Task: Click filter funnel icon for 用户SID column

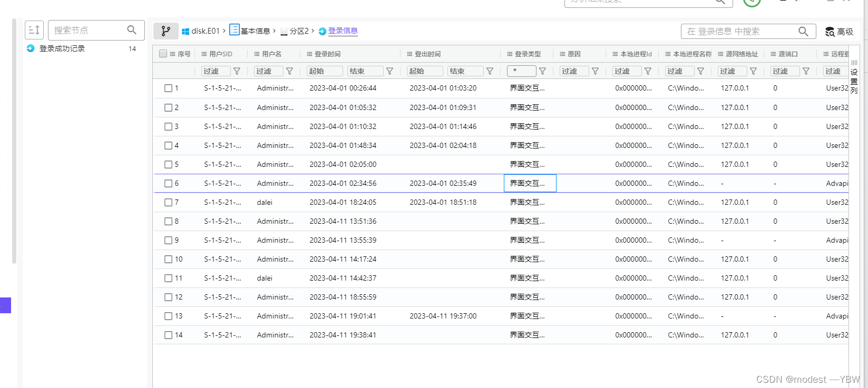Action: tap(237, 71)
